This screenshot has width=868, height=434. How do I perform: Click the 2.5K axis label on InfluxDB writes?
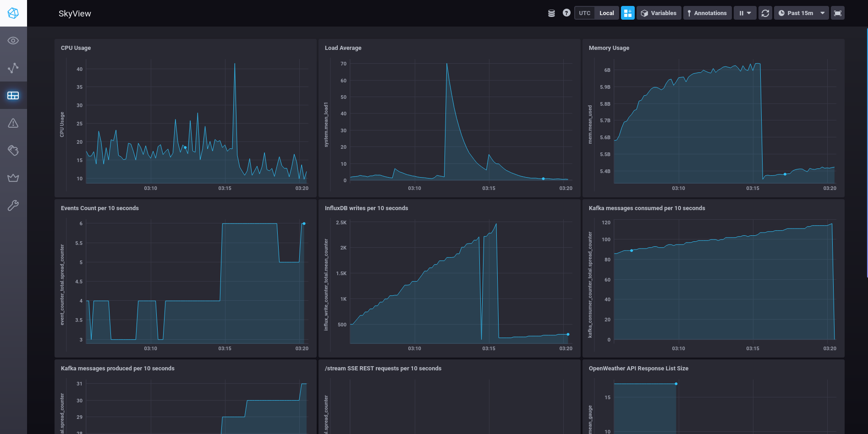(341, 222)
